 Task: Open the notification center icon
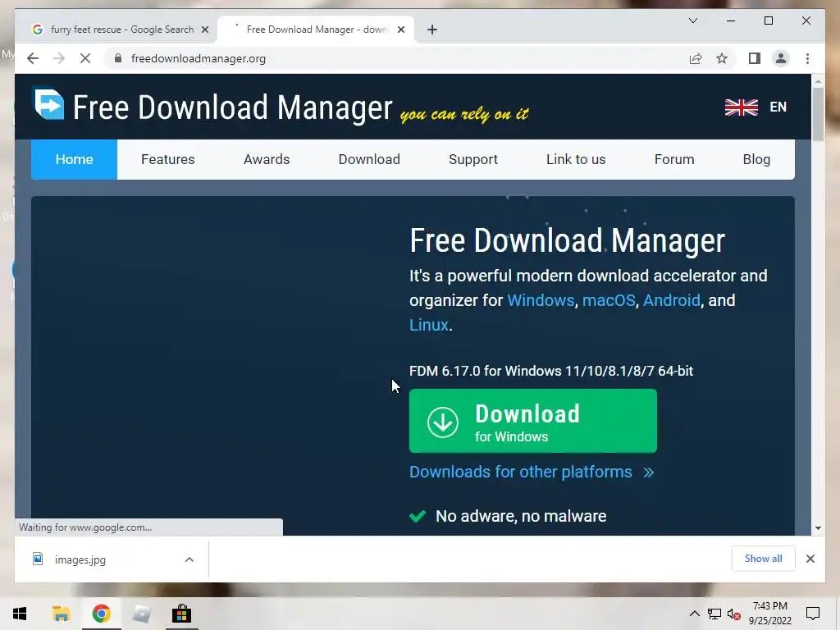point(813,614)
